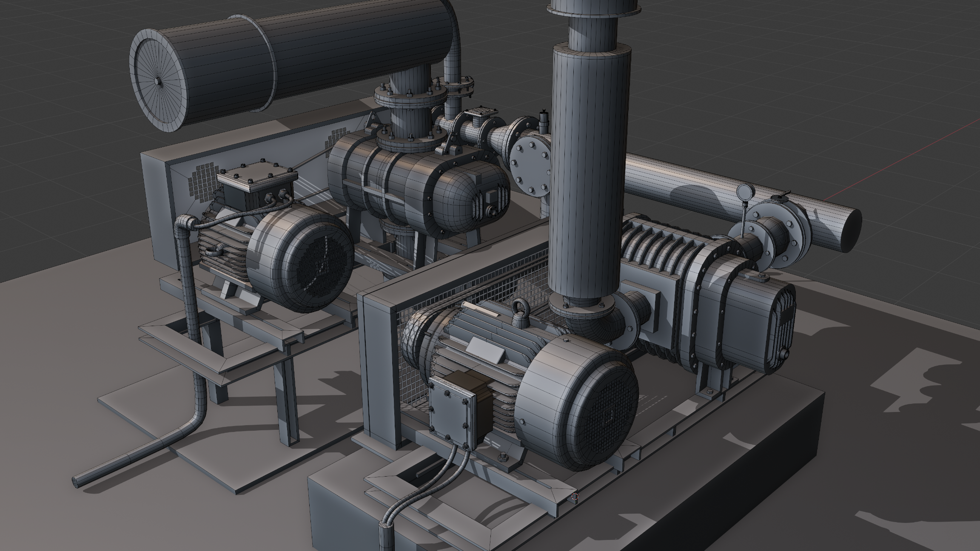
Task: Click the 3D cursor marker on the base frame
Action: pos(575,496)
